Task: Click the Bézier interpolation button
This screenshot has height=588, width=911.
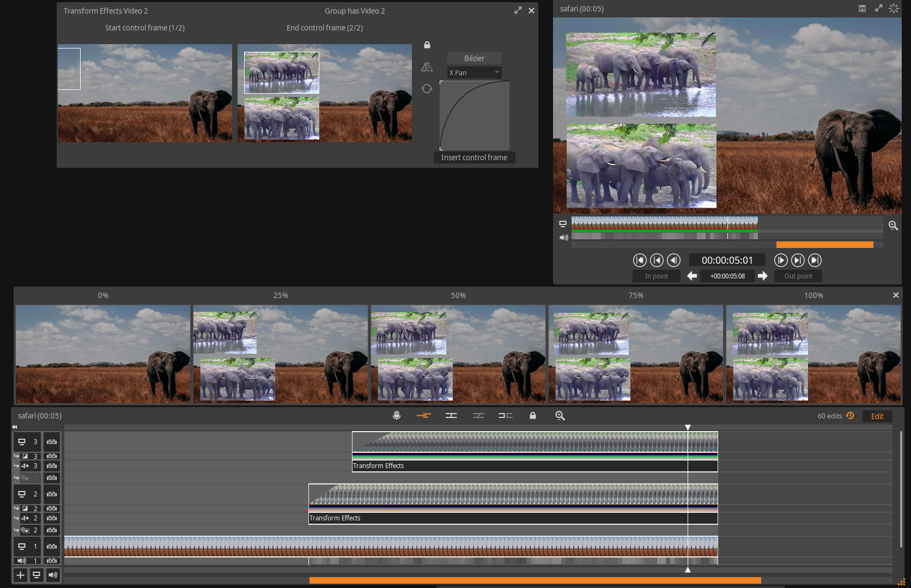Action: click(474, 58)
